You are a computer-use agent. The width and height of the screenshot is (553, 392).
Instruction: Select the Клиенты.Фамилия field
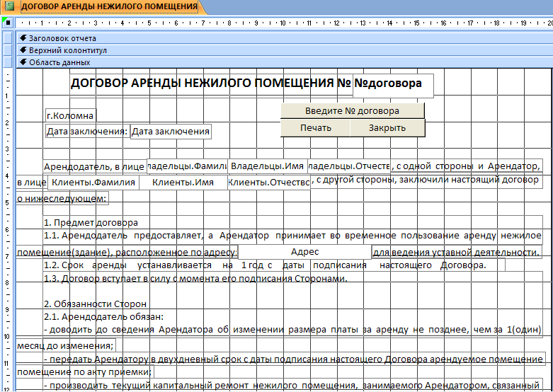(93, 183)
